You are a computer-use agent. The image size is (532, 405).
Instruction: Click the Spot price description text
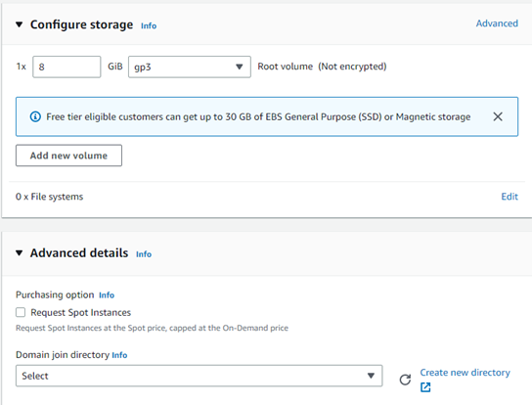pyautogui.click(x=152, y=328)
